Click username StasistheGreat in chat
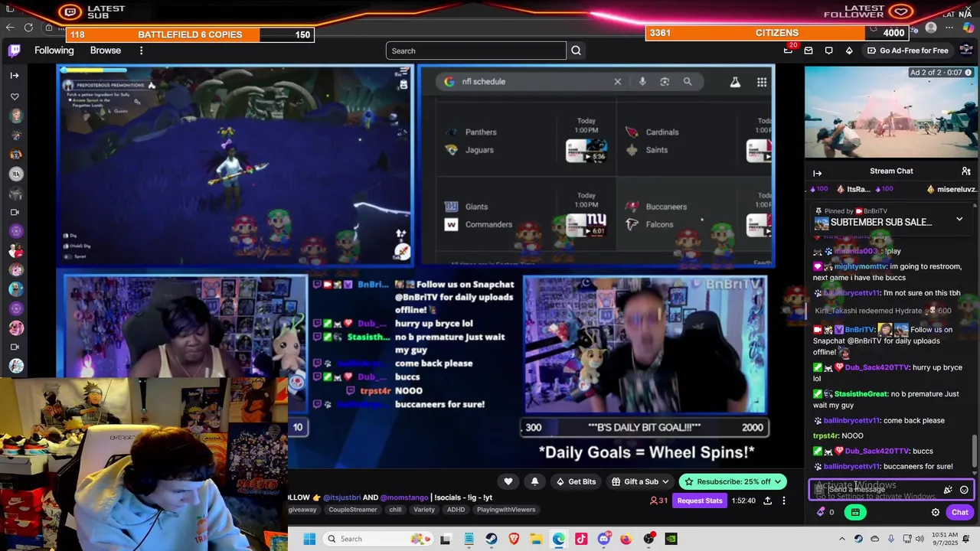The image size is (980, 551). point(861,394)
